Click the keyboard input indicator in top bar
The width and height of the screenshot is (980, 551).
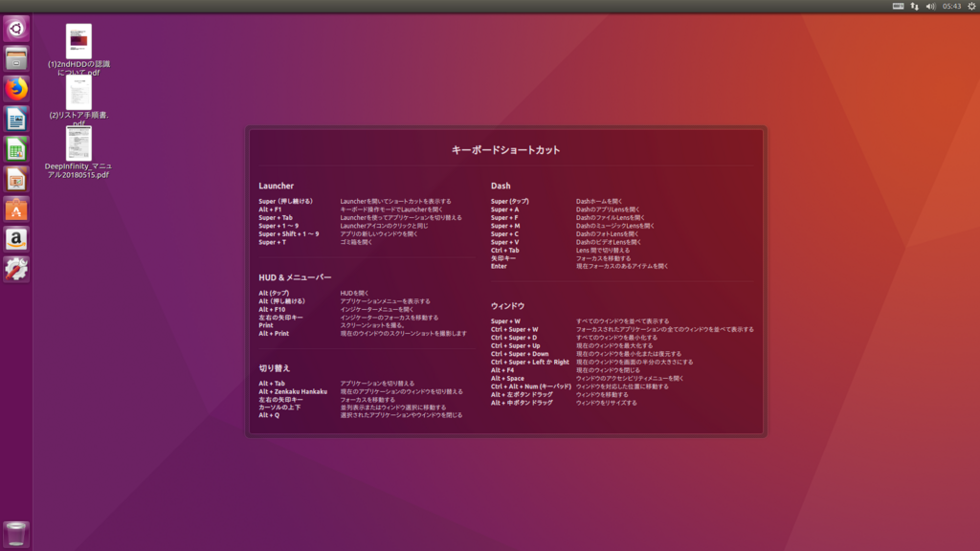point(898,7)
